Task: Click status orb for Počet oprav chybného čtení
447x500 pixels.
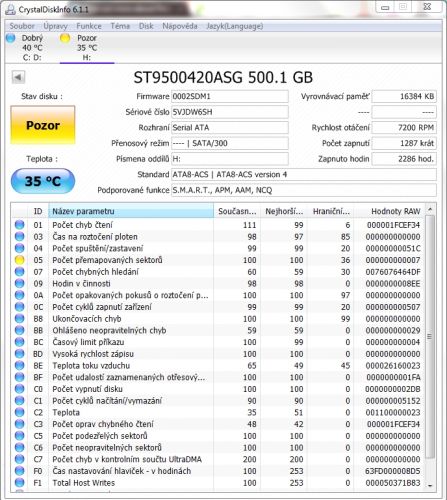Action: pyautogui.click(x=20, y=424)
